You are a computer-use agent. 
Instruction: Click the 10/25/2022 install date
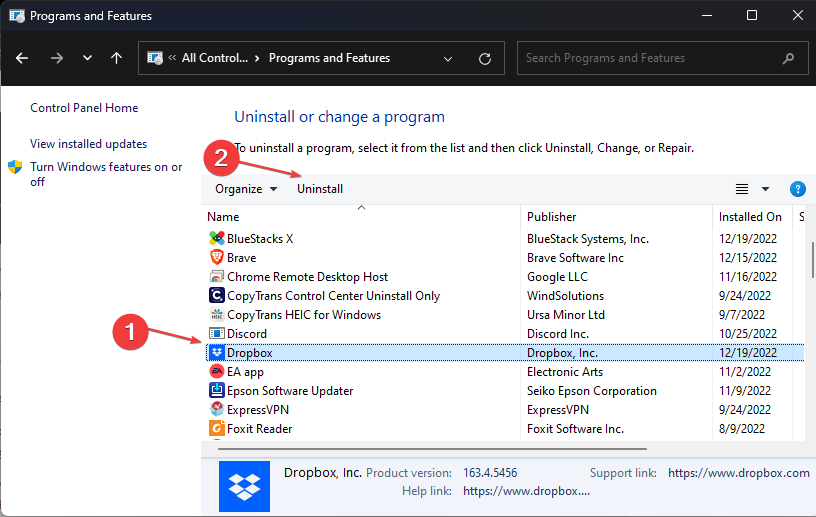pyautogui.click(x=748, y=334)
